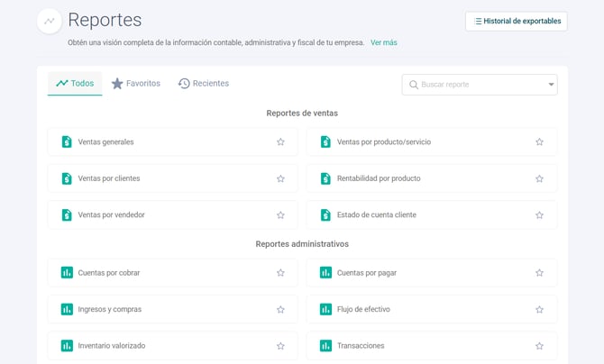Expand the Buscar reporte dropdown arrow
The width and height of the screenshot is (604, 364).
point(551,85)
